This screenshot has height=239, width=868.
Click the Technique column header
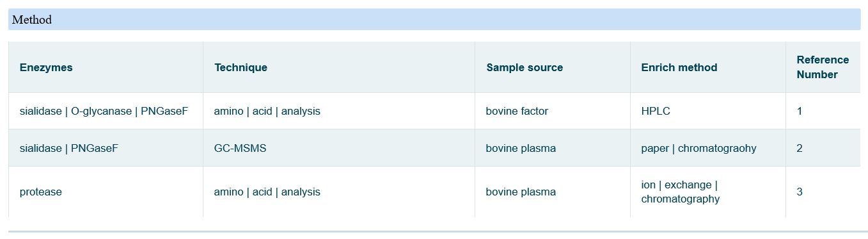point(241,67)
